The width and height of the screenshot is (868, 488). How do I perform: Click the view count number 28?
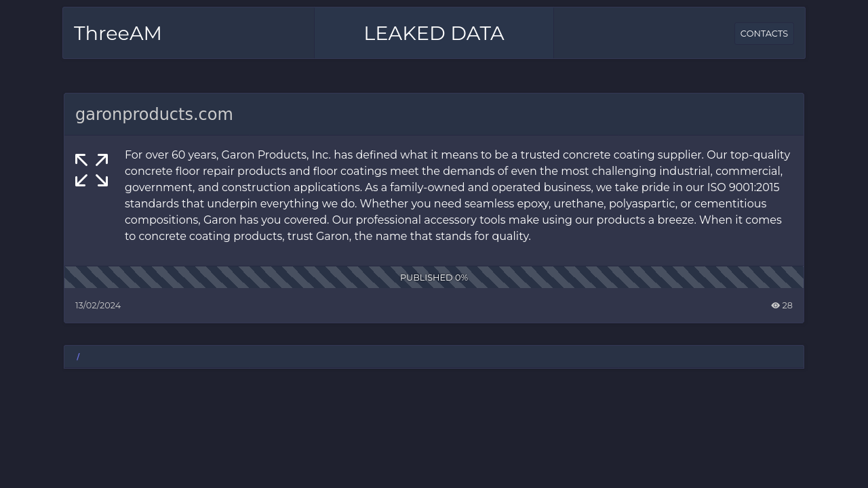pyautogui.click(x=787, y=306)
